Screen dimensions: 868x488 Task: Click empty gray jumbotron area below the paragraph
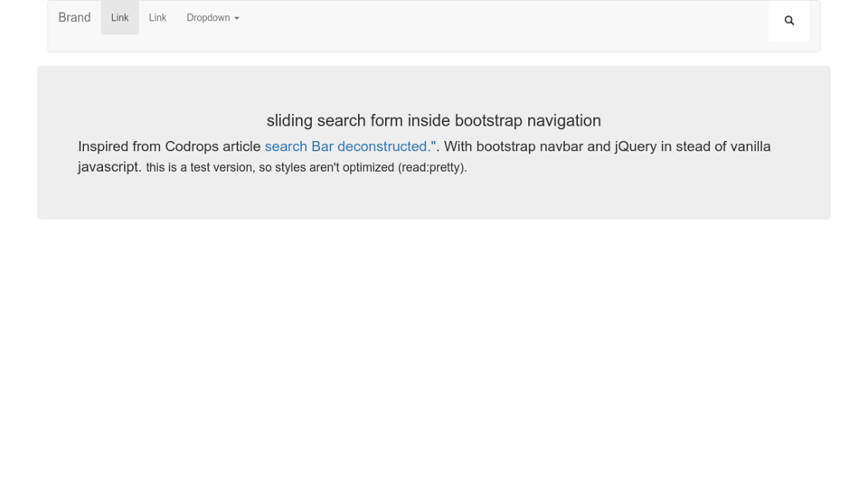pyautogui.click(x=434, y=199)
